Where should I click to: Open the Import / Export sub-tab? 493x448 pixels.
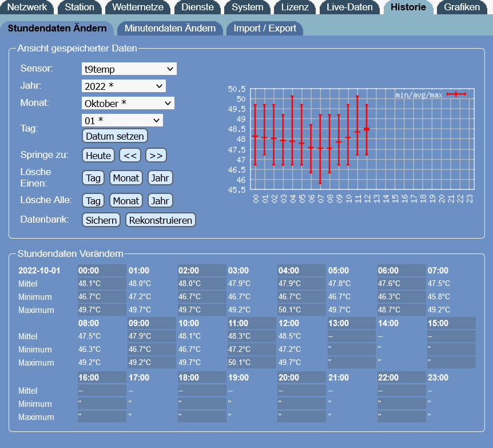265,29
